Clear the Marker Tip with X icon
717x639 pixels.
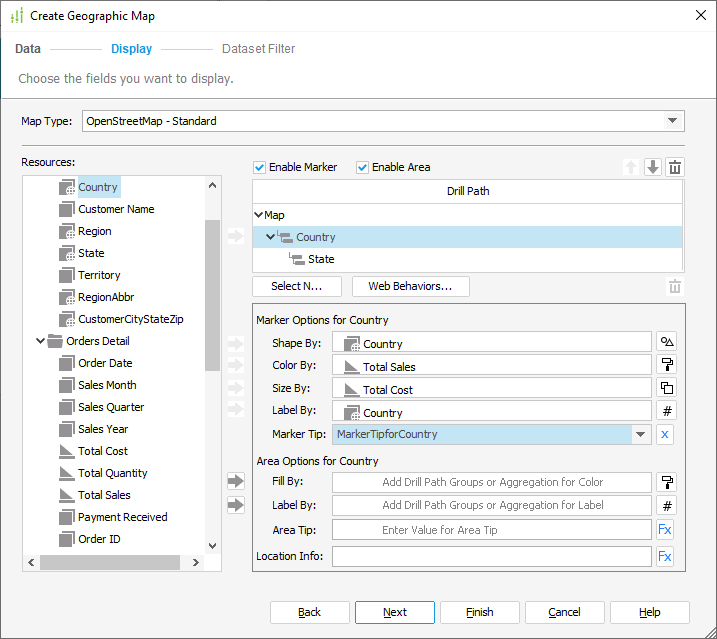tap(667, 435)
